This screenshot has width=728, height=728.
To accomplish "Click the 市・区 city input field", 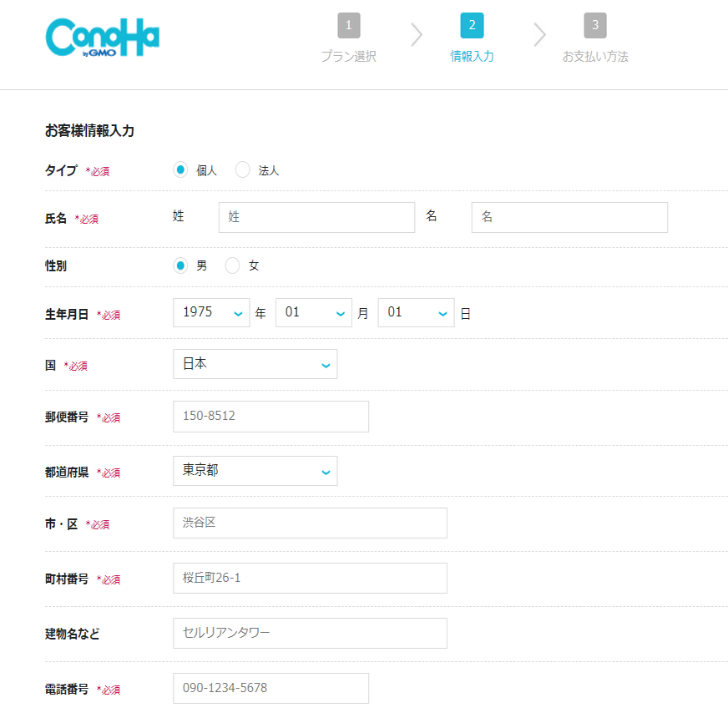I will tap(310, 523).
